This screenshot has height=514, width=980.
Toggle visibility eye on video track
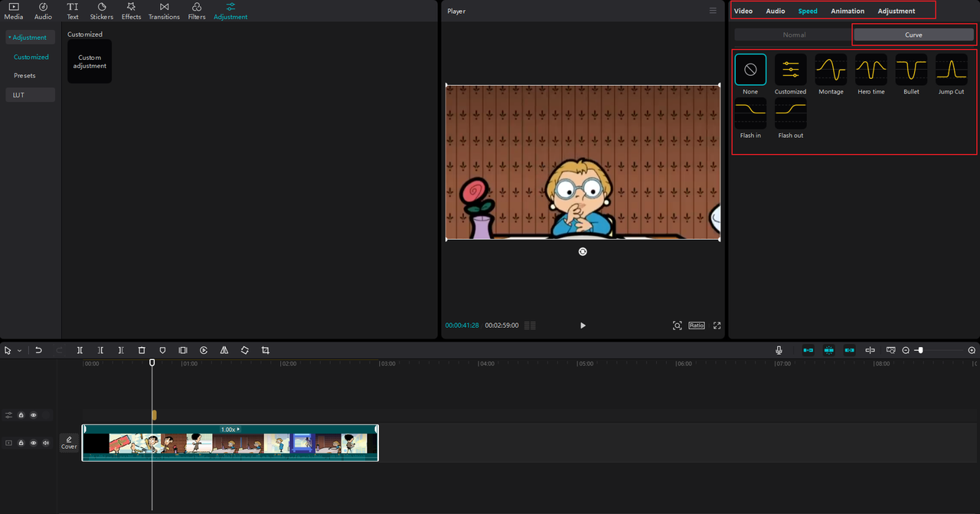click(34, 443)
